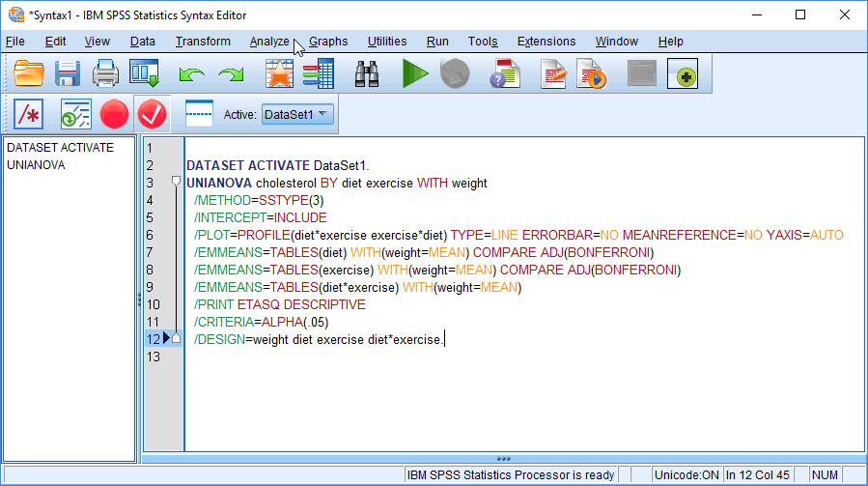Click the grey circular stop icon
Image resolution: width=868 pixels, height=486 pixels.
point(455,73)
